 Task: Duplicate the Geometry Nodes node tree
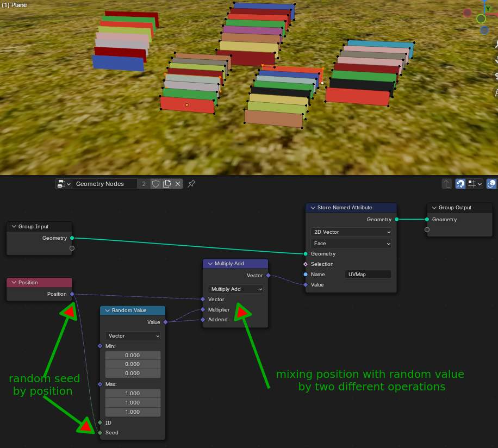167,184
